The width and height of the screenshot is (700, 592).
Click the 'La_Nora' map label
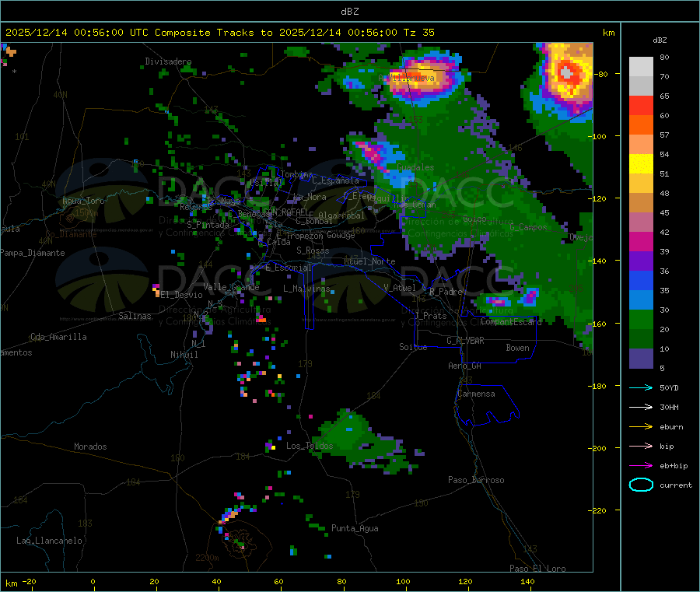[x=310, y=197]
